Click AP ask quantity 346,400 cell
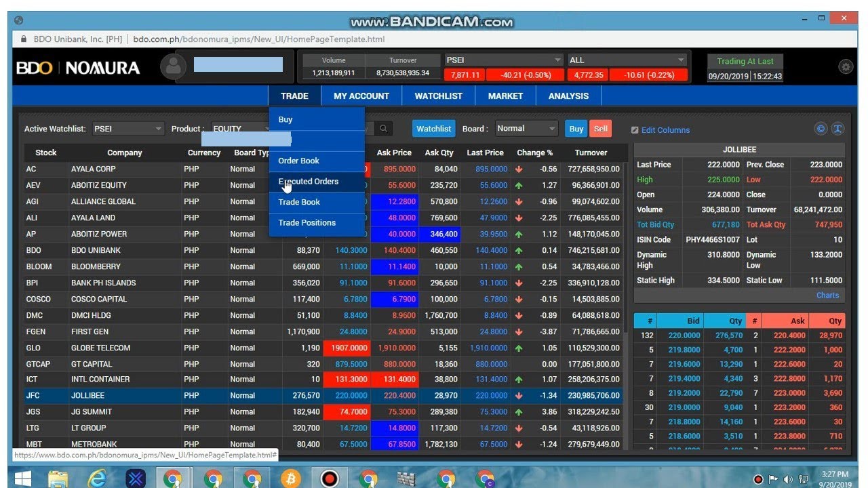This screenshot has height=488, width=868. pyautogui.click(x=439, y=235)
